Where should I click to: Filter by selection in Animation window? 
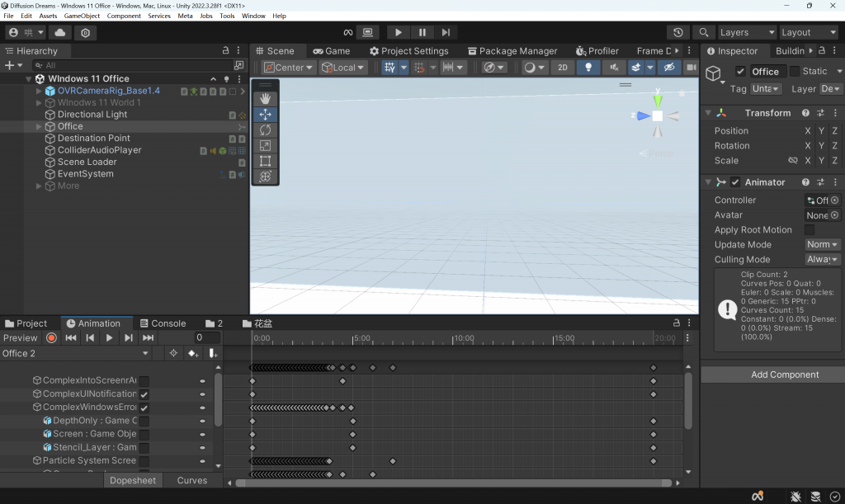pos(173,353)
